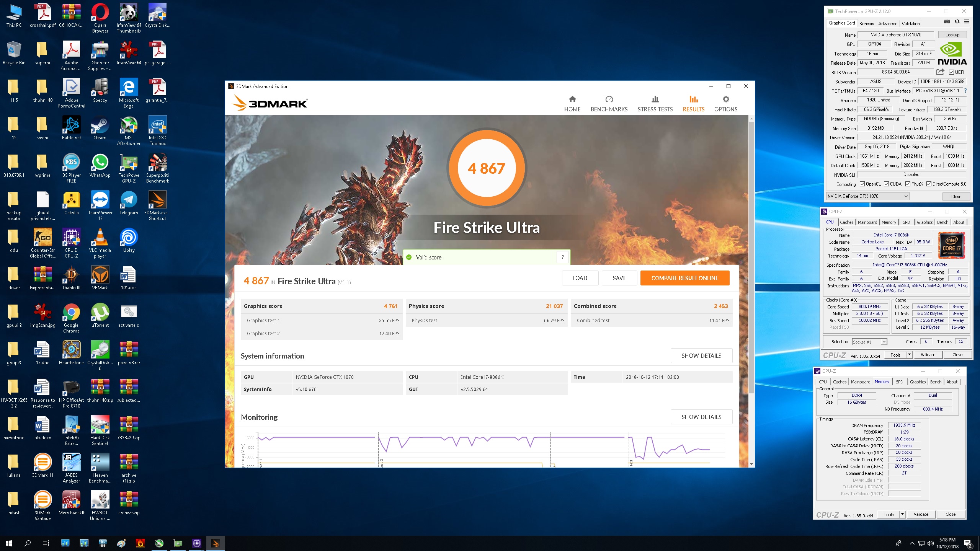Open the Windows Start menu
The width and height of the screenshot is (980, 551).
tap(9, 543)
